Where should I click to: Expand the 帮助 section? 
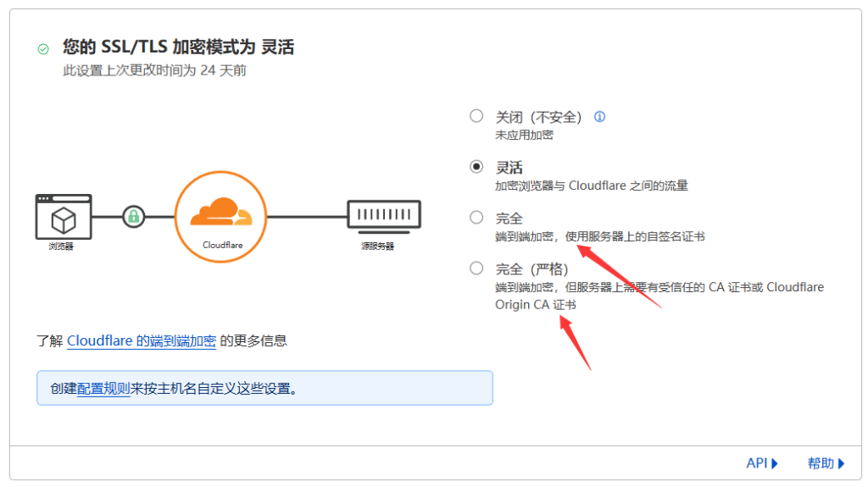click(x=826, y=463)
